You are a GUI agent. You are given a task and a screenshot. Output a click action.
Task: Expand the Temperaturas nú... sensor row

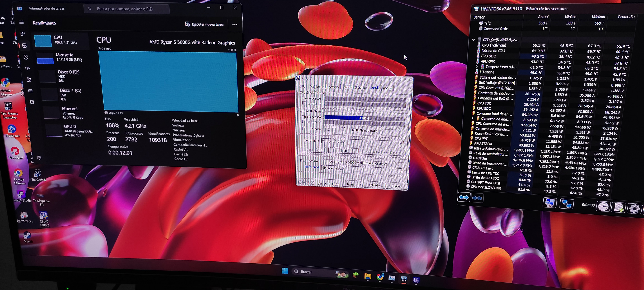point(477,67)
